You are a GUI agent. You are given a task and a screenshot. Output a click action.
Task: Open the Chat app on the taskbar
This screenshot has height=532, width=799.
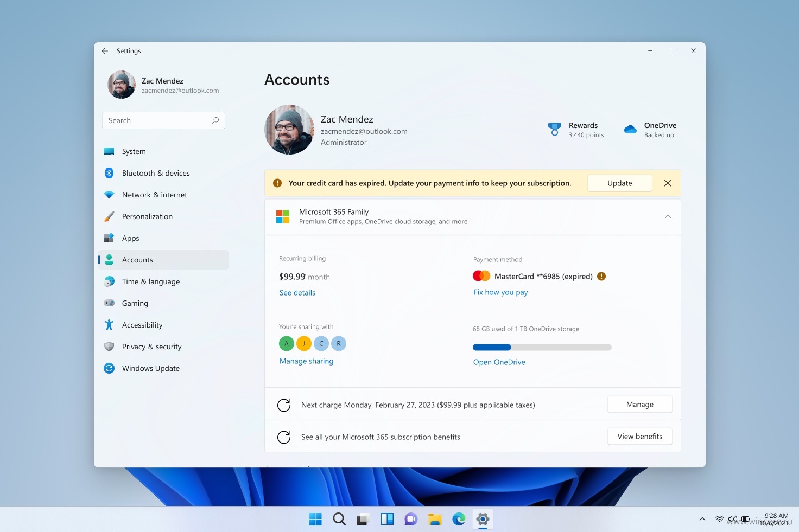tap(411, 520)
